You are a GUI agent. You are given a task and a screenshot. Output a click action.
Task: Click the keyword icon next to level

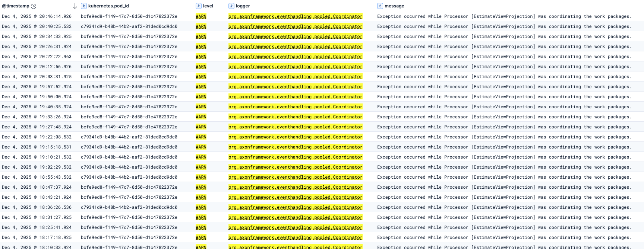click(198, 6)
